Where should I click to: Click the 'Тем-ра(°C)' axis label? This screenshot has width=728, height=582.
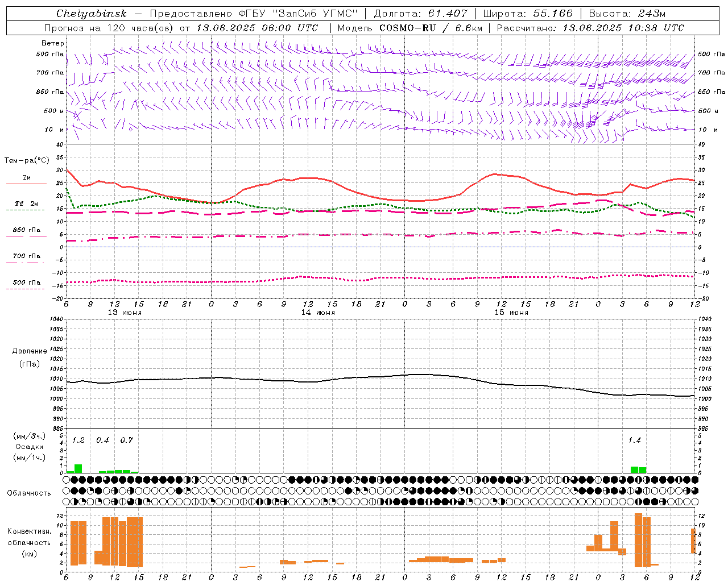(27, 161)
